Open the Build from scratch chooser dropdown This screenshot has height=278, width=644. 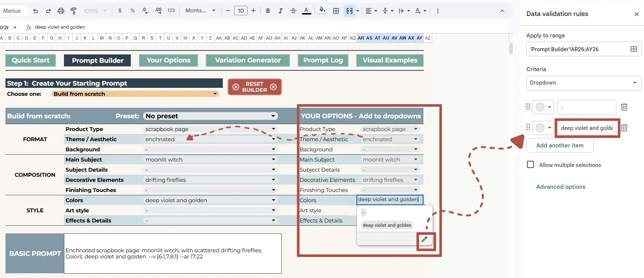tap(135, 94)
